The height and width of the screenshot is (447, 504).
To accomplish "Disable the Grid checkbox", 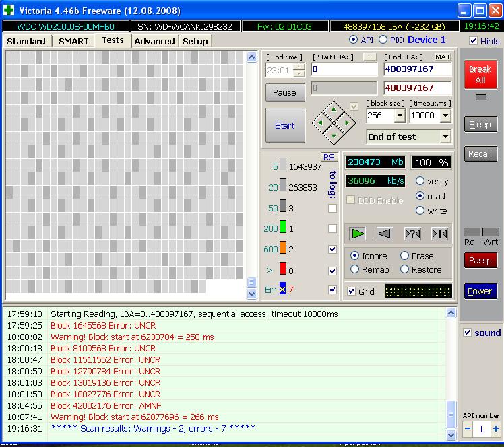I will (x=351, y=291).
